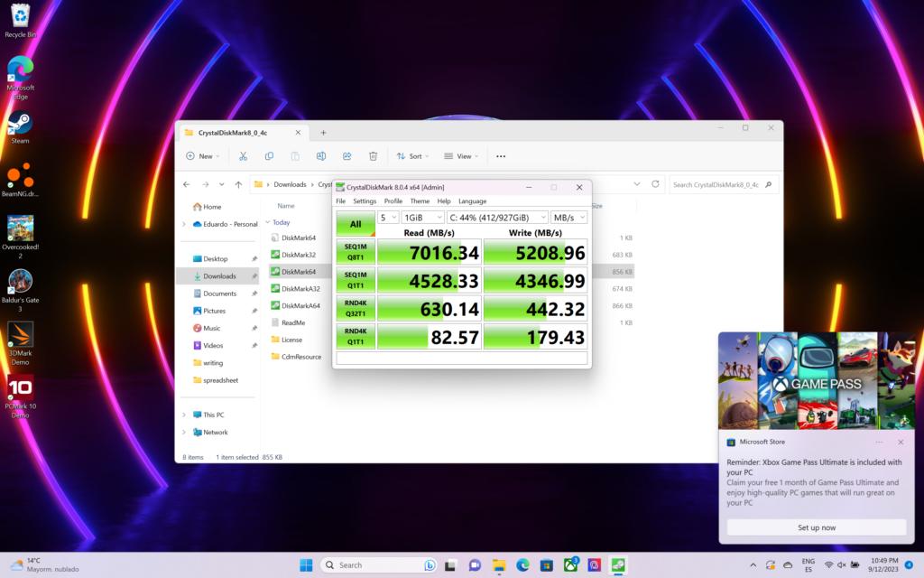Click the Search CrystalDiskMark8_0_4c box
Viewport: 924px width, 578px height.
(x=724, y=184)
